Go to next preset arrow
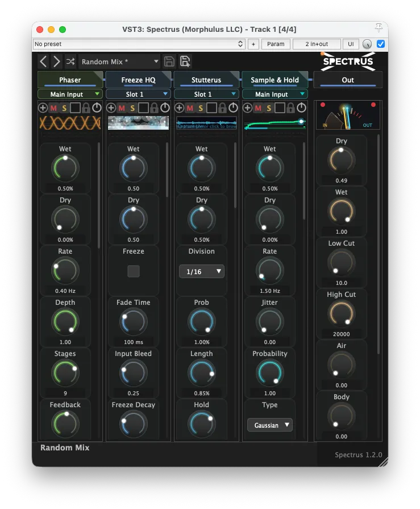 56,61
